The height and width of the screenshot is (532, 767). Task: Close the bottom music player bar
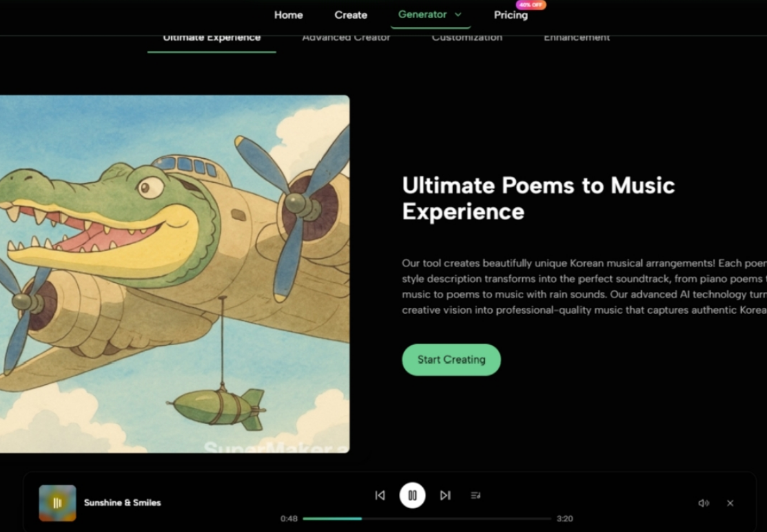click(730, 503)
